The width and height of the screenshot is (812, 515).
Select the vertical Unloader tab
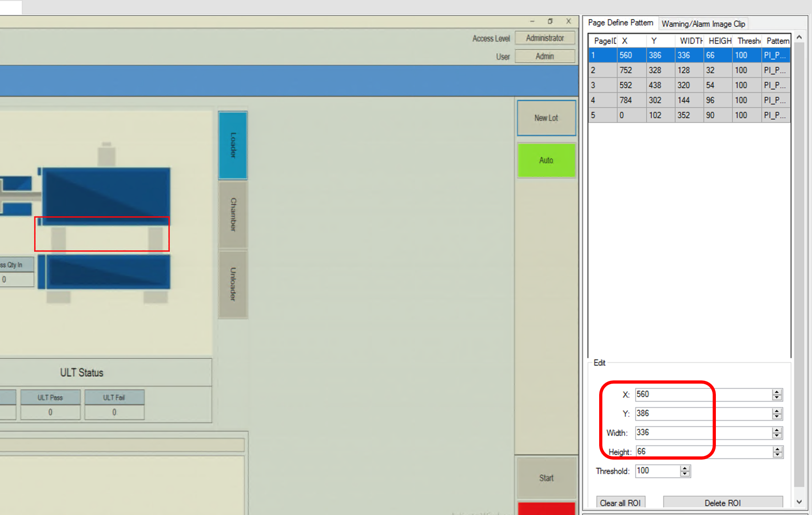[233, 284]
